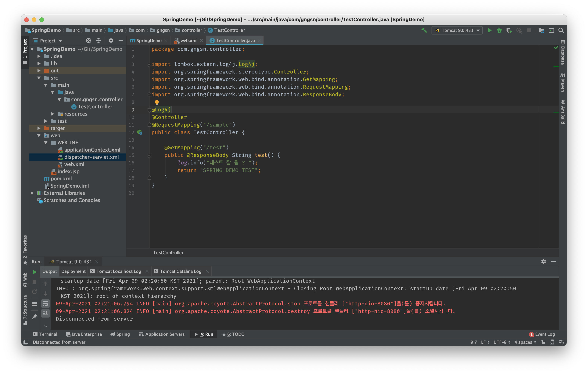Viewport: 588px width, 374px height.
Task: Click the Build project hammer icon
Action: [x=424, y=30]
